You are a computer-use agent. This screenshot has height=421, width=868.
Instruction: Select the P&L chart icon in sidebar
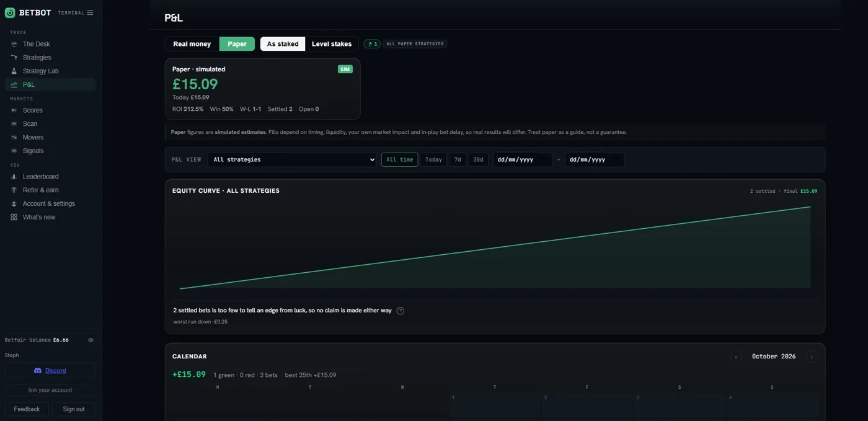click(x=14, y=85)
